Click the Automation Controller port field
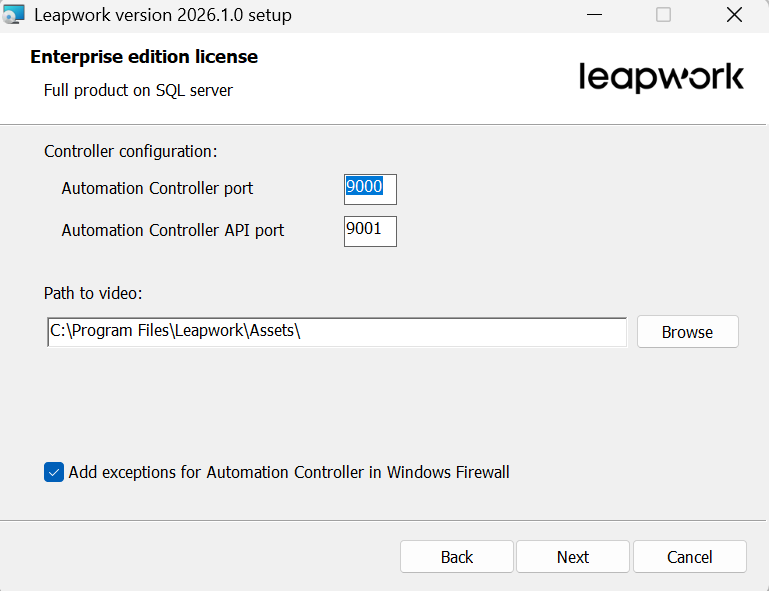The image size is (769, 591). (x=370, y=189)
